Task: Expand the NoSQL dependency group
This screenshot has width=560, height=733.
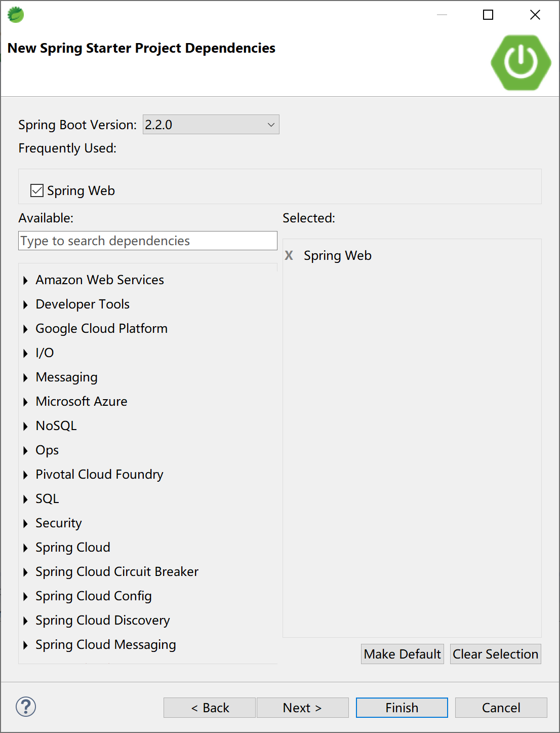Action: (x=25, y=426)
